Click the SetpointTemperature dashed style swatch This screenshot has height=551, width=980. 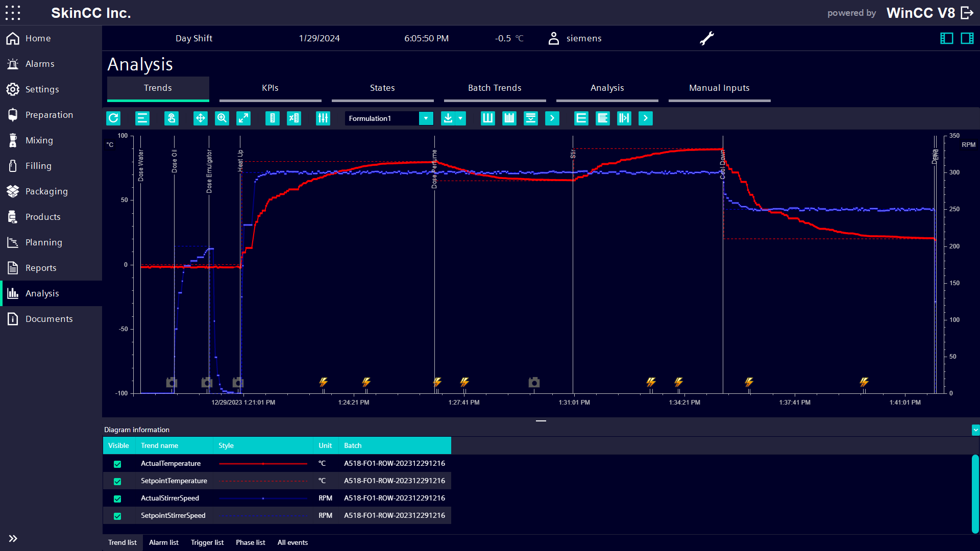pos(263,481)
